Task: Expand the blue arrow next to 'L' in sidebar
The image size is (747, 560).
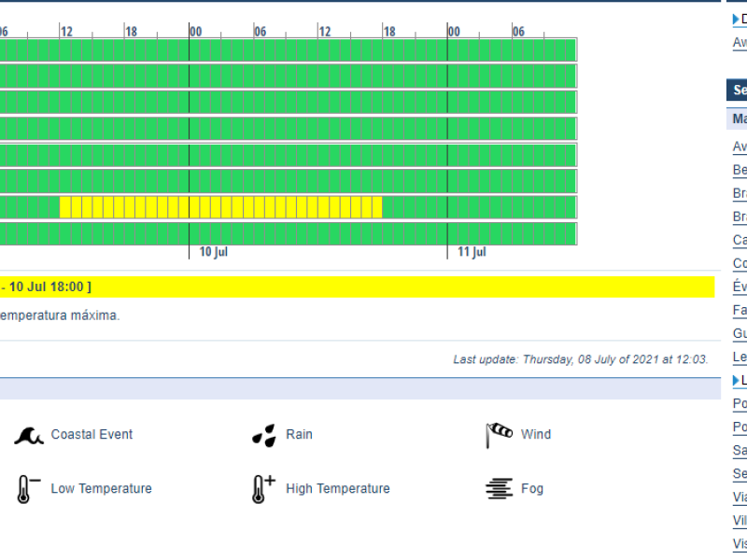Action: point(736,381)
